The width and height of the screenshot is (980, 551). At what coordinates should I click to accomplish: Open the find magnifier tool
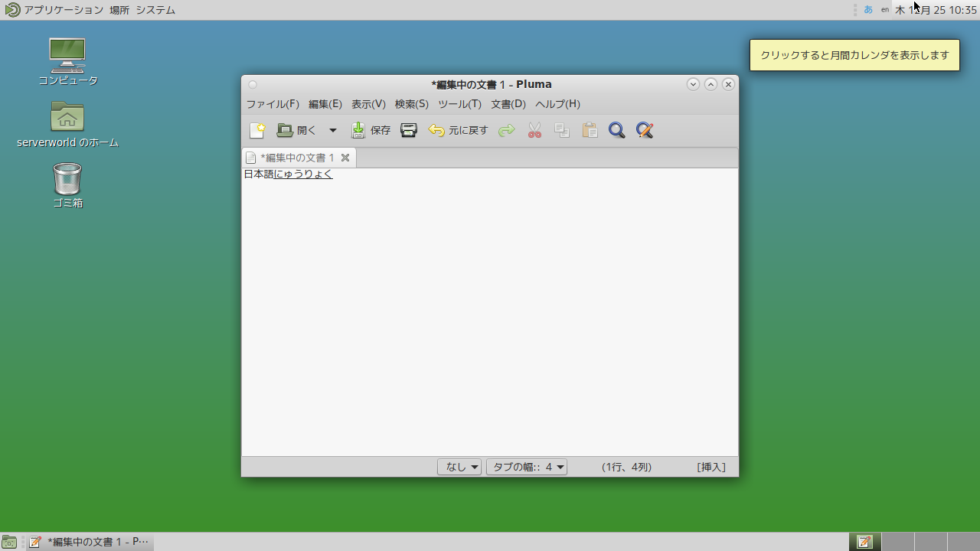(x=616, y=131)
